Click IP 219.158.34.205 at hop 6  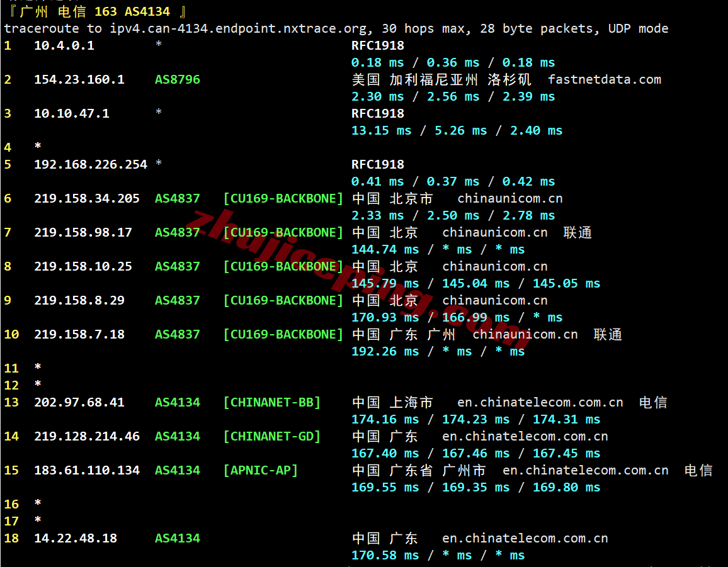[87, 199]
